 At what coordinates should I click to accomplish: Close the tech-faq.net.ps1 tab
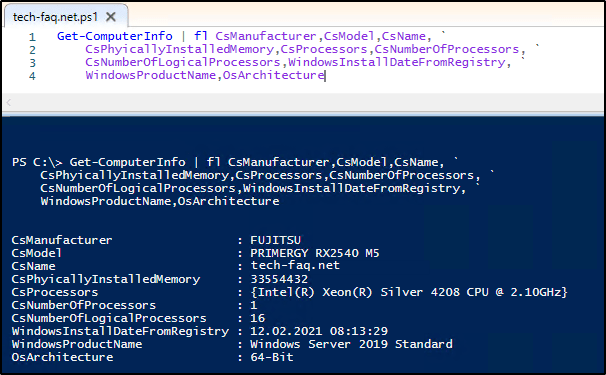(x=111, y=17)
